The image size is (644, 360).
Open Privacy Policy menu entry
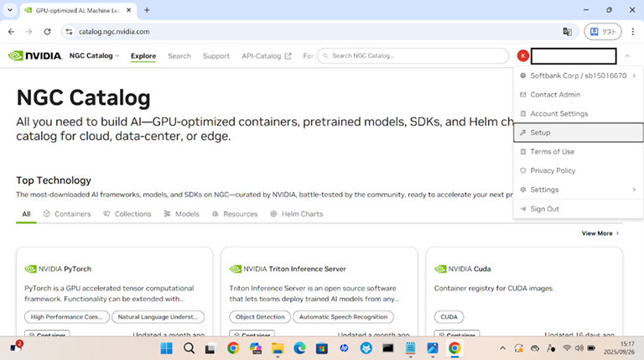(x=579, y=170)
